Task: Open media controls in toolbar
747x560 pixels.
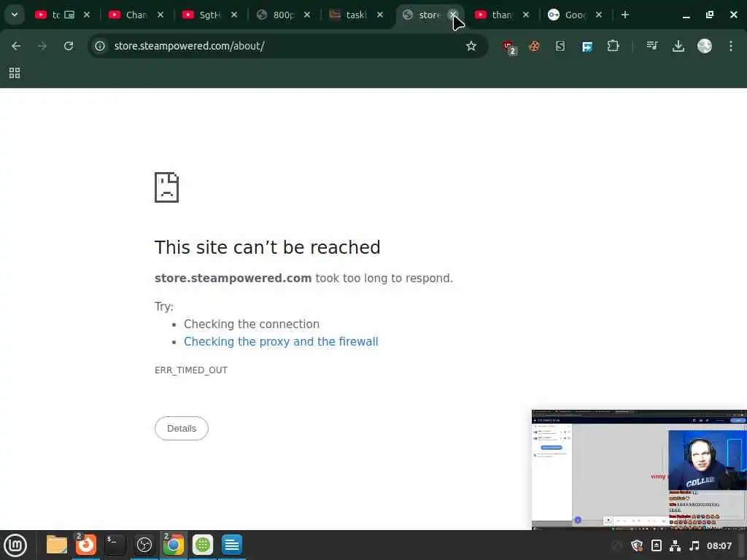Action: [x=652, y=46]
